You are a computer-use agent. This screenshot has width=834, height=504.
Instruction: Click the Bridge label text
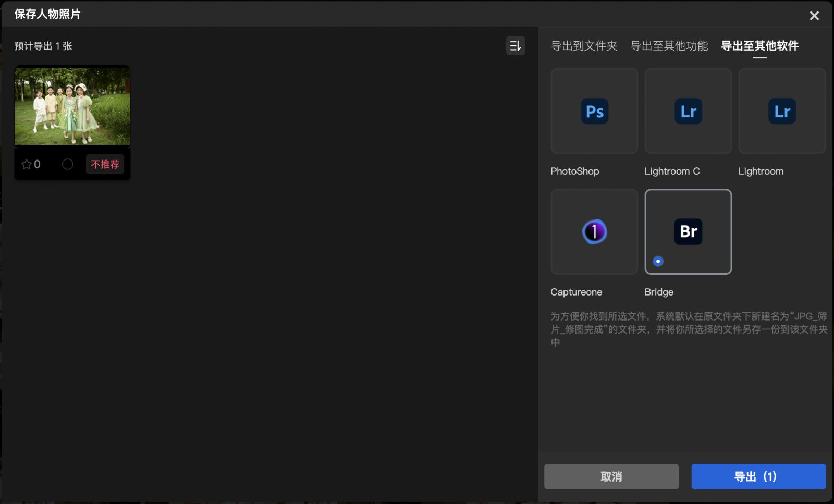(659, 292)
